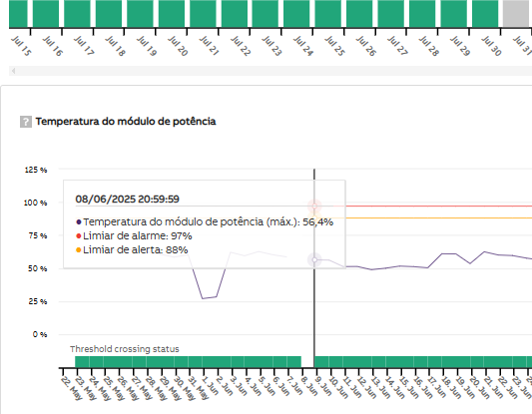Click the orange alert threshold line
The width and height of the screenshot is (532, 414).
pos(438,218)
